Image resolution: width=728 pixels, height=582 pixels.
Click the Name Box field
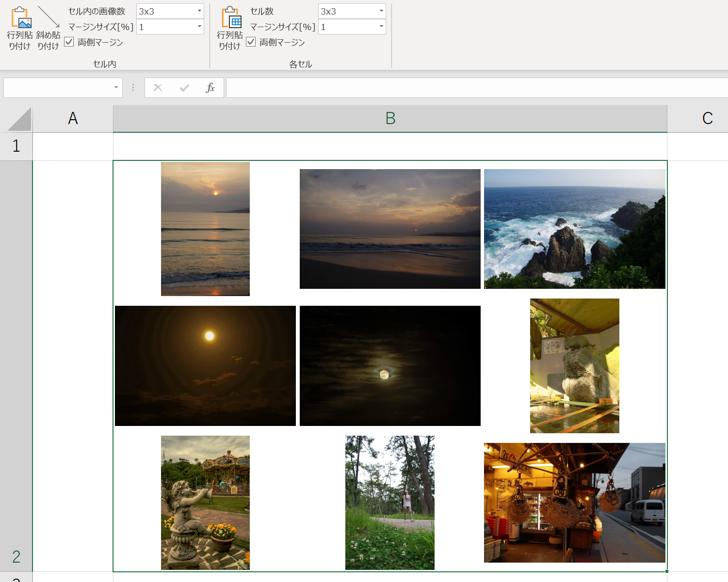[x=57, y=88]
